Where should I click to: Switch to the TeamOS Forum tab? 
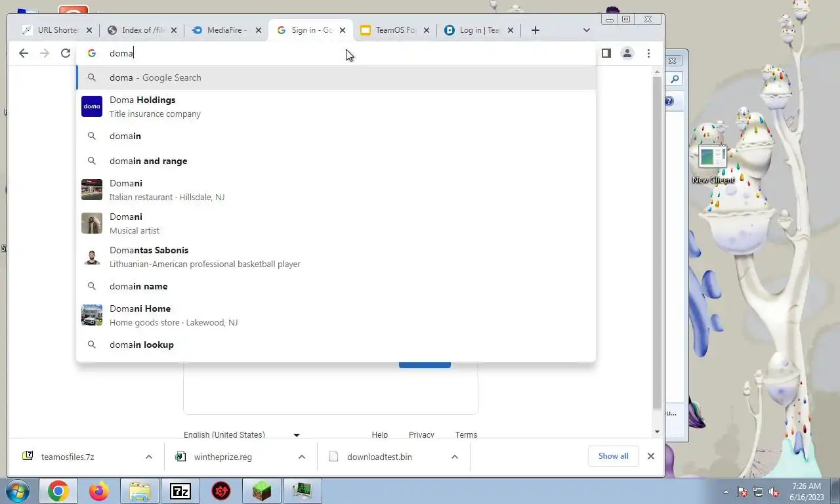pos(396,30)
